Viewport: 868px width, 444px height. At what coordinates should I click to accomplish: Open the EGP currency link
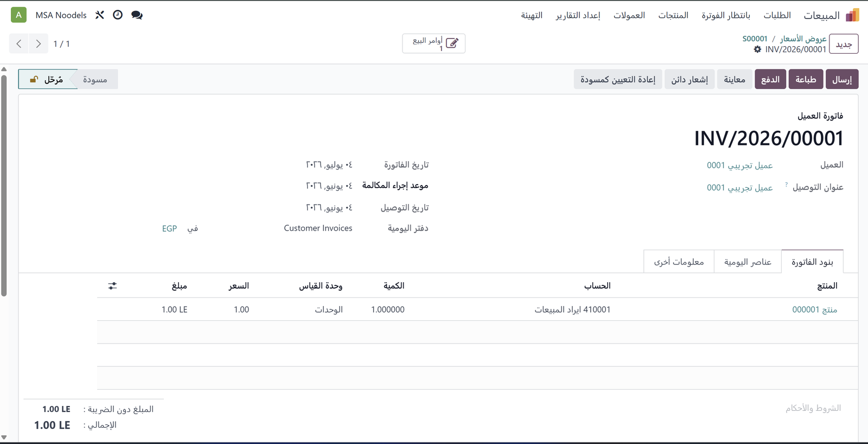(x=169, y=229)
